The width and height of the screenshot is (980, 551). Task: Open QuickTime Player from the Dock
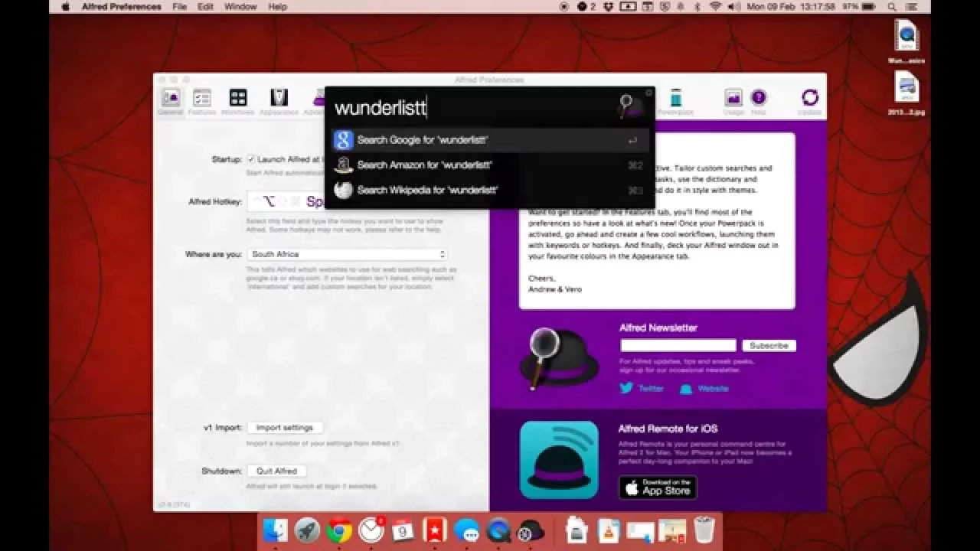coord(498,530)
